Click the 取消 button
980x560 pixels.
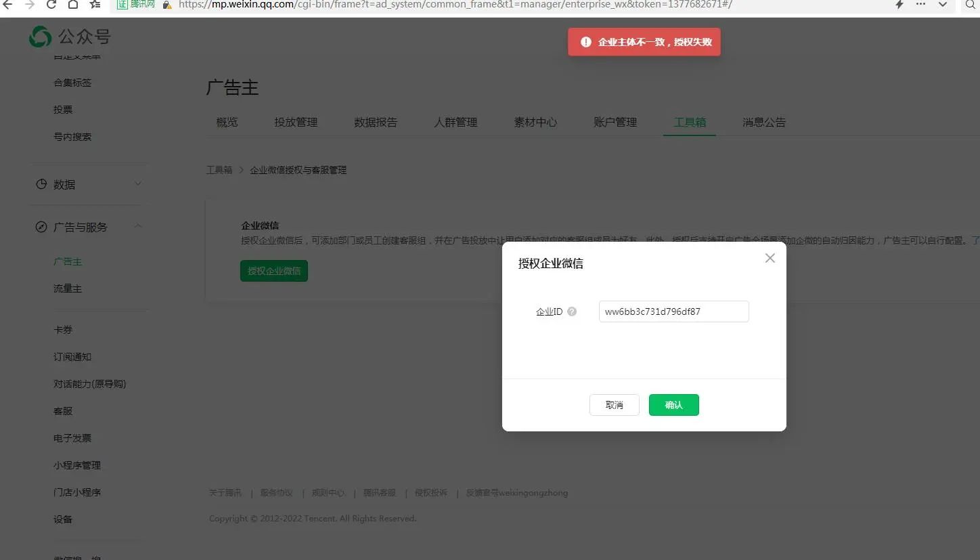[x=615, y=405]
